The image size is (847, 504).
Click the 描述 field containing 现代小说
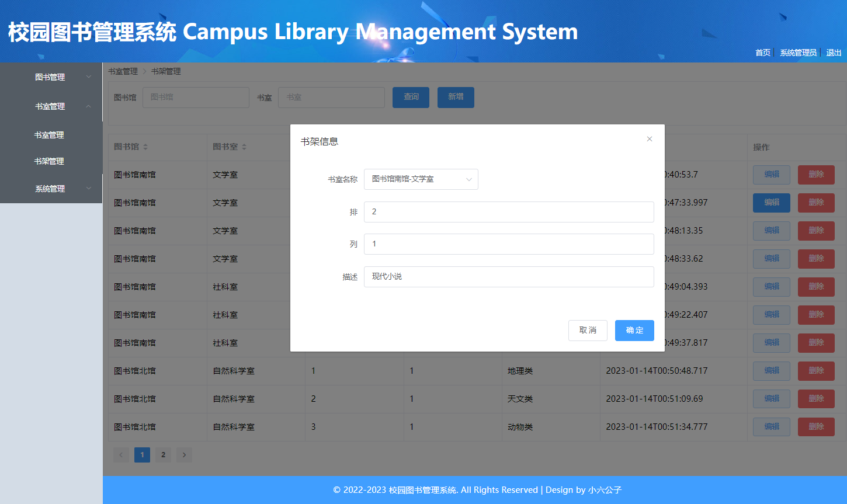point(509,277)
